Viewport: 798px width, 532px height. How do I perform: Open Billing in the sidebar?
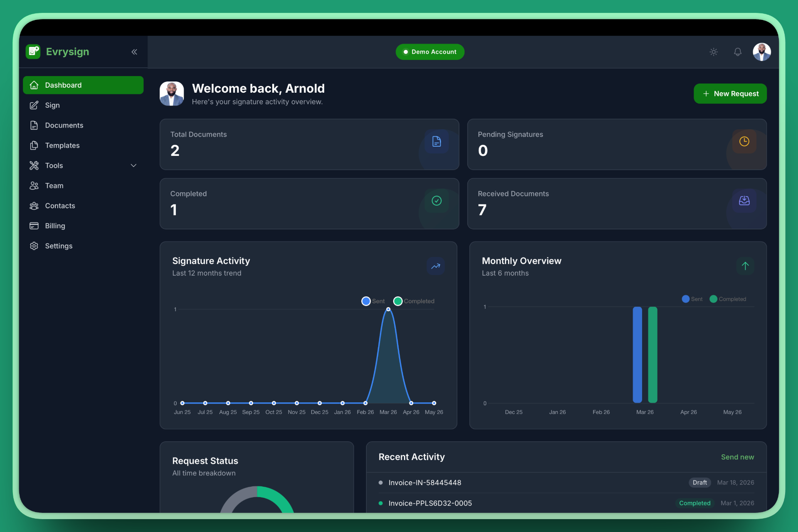[83, 226]
